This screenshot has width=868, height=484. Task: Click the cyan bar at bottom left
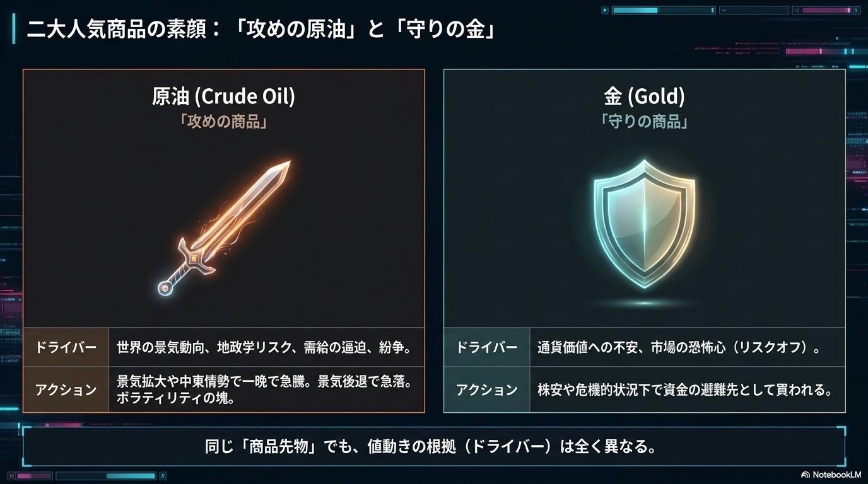click(x=106, y=476)
